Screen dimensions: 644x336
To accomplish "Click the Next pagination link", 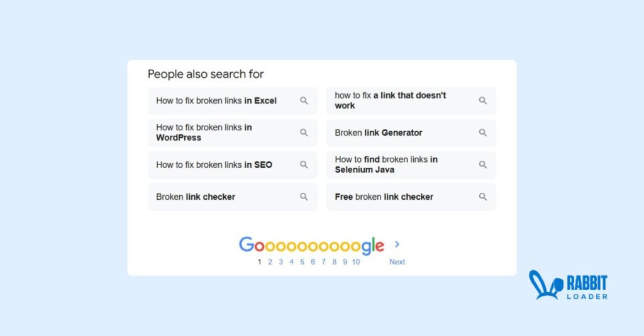I will [x=397, y=262].
